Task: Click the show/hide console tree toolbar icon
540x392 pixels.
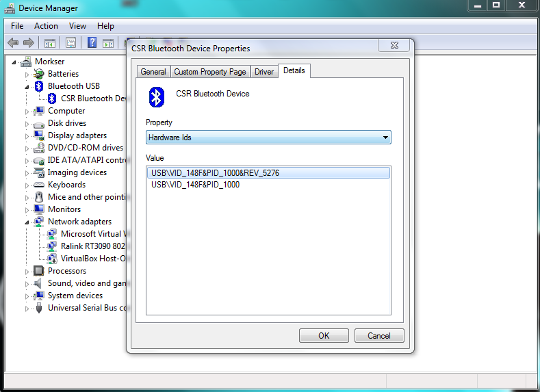Action: 50,43
